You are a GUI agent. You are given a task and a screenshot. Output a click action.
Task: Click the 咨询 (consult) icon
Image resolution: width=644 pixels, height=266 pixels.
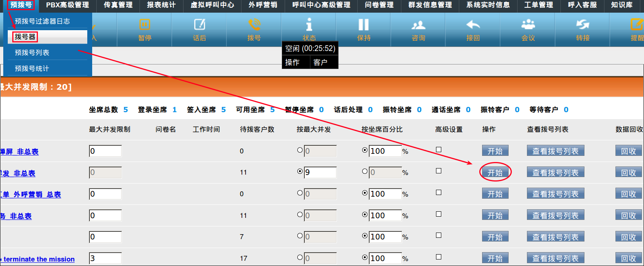[418, 25]
